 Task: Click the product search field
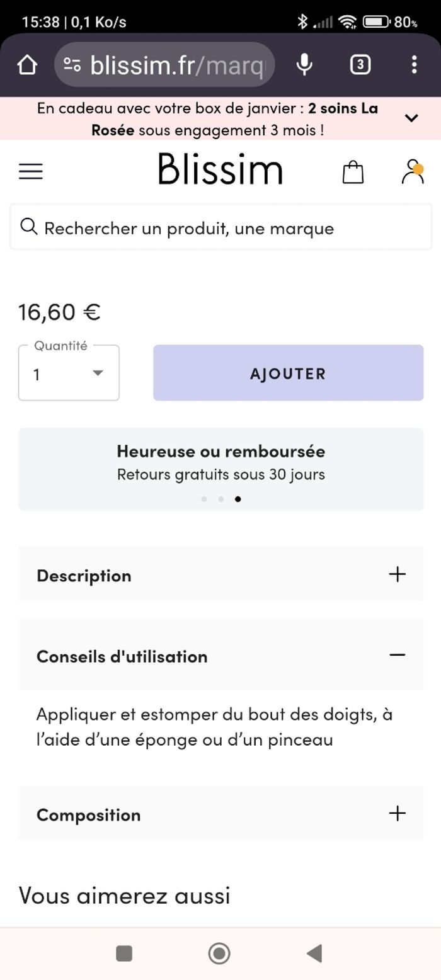tap(220, 228)
